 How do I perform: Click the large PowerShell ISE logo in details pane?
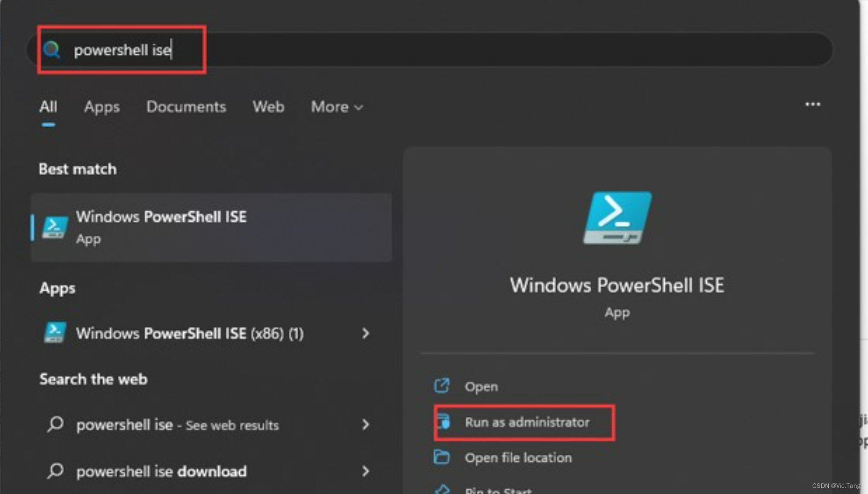pos(617,218)
